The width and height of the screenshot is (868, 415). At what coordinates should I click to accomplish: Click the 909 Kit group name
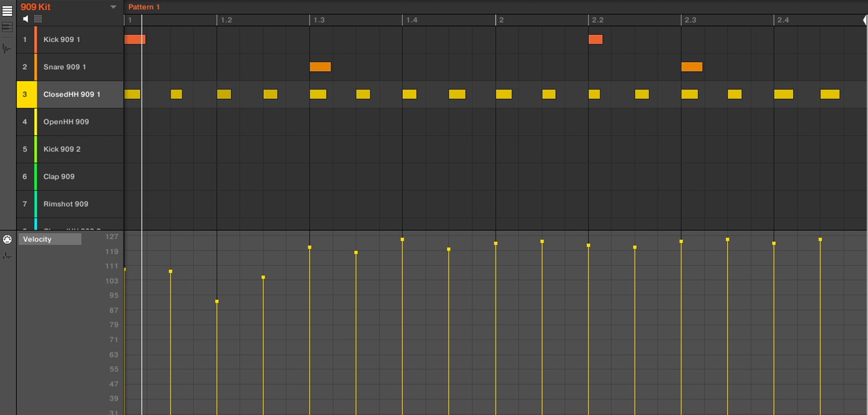(36, 6)
